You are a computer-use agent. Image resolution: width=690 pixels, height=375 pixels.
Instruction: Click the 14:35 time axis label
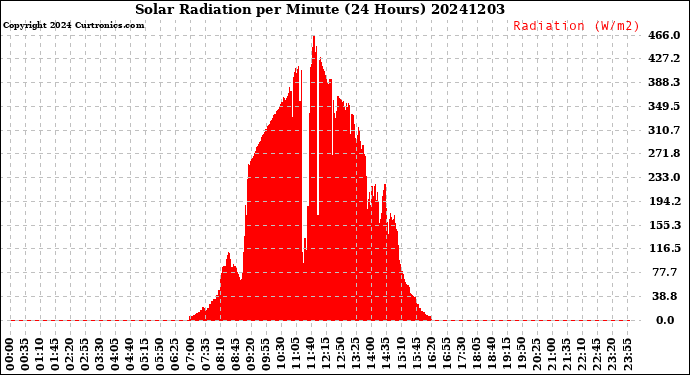[386, 354]
